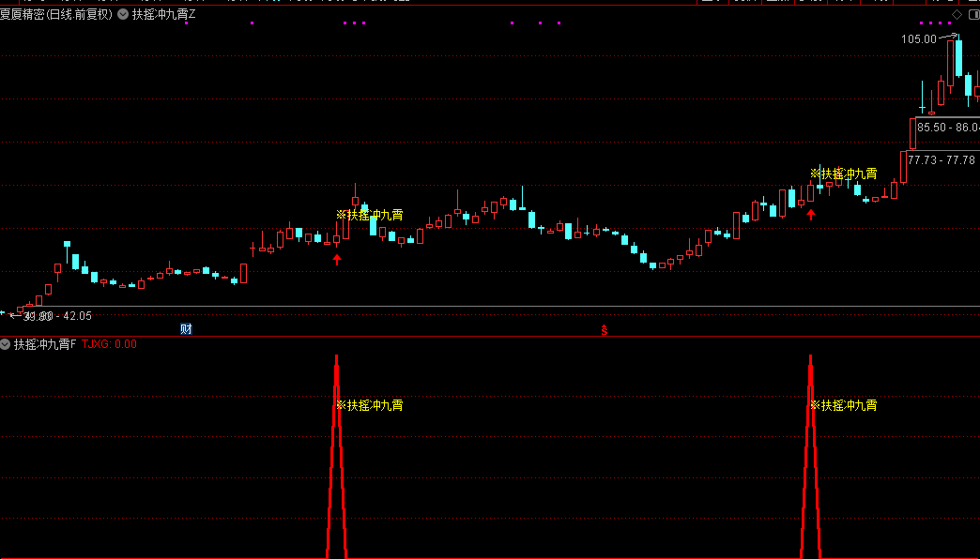Click the 扶摇冲九霄F indicator label
This screenshot has height=559, width=980.
click(45, 344)
